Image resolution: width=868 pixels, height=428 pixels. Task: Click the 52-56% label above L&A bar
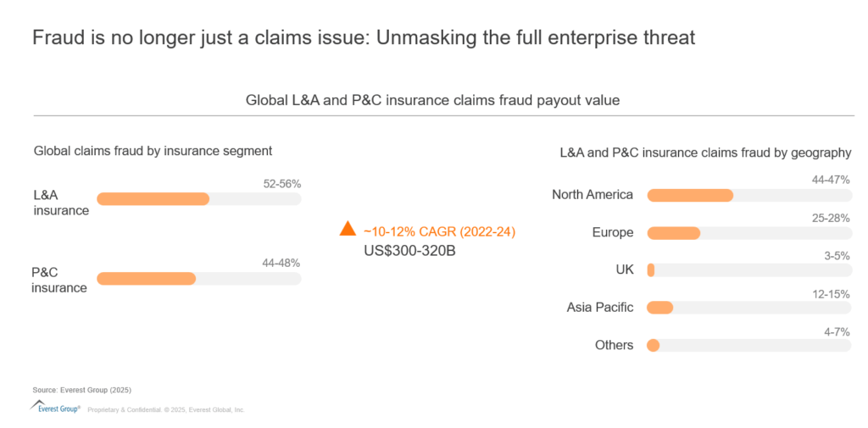281,183
